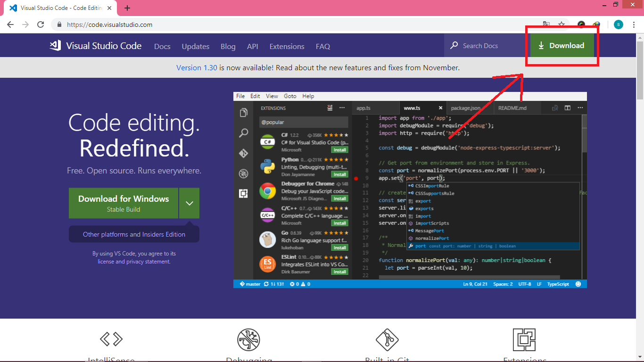Screen dimensions: 644x362
Task: Open the ellipsis menu in the editor title bar
Action: (580, 107)
